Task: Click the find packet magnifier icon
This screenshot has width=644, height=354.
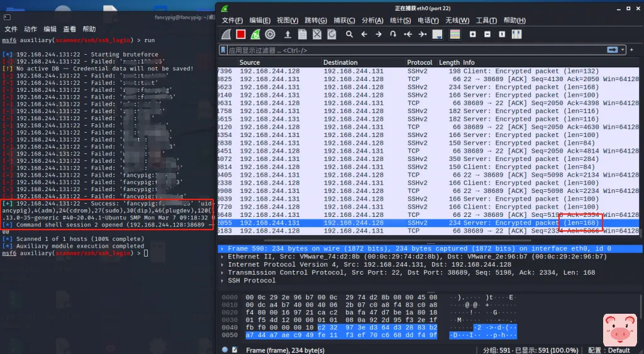Action: click(349, 35)
